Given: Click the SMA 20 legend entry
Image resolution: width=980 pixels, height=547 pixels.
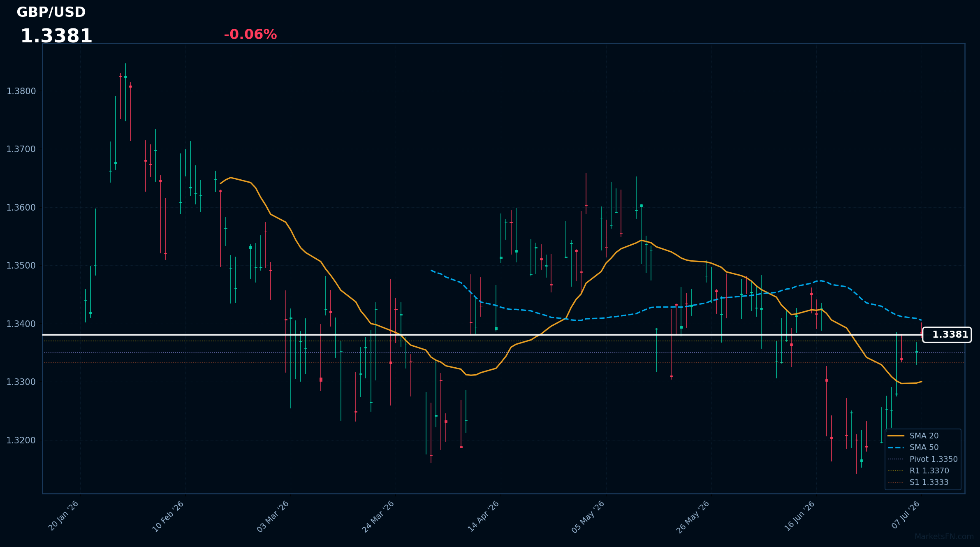Looking at the screenshot, I should point(913,436).
